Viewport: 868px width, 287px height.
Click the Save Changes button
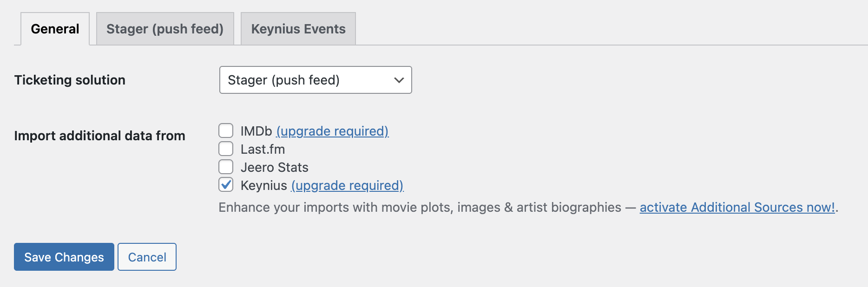64,257
